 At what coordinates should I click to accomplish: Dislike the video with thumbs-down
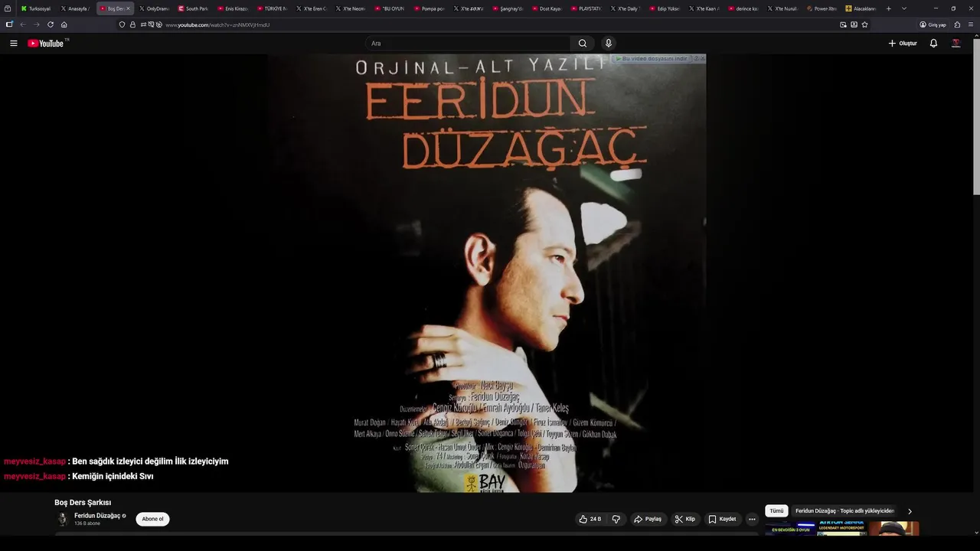616,519
